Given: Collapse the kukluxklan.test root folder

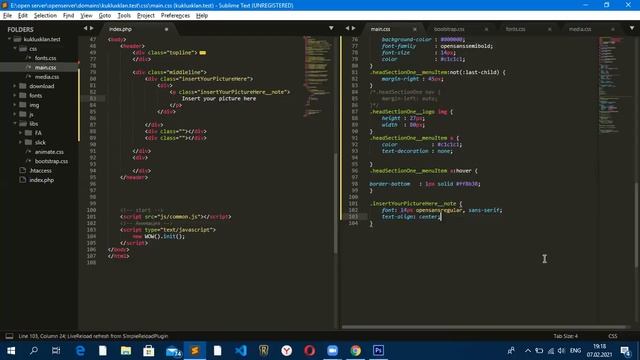Looking at the screenshot, I should tap(9, 39).
